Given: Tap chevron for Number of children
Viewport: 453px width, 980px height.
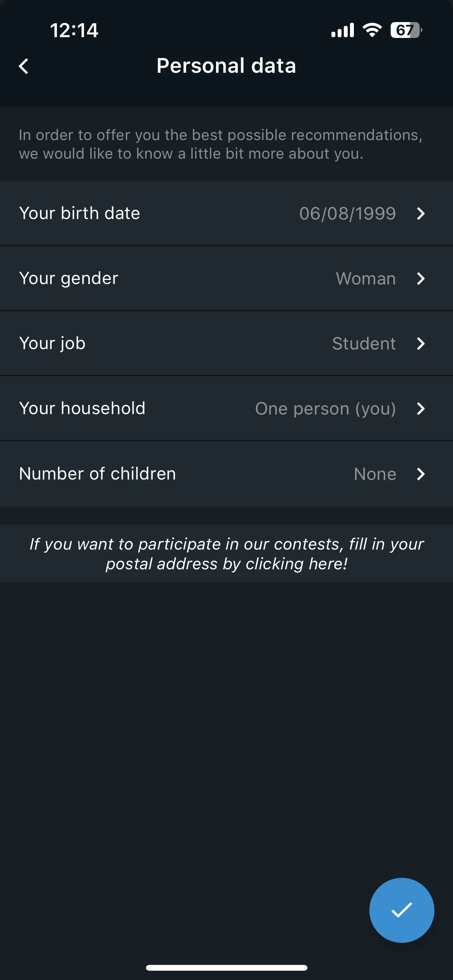Looking at the screenshot, I should [421, 474].
